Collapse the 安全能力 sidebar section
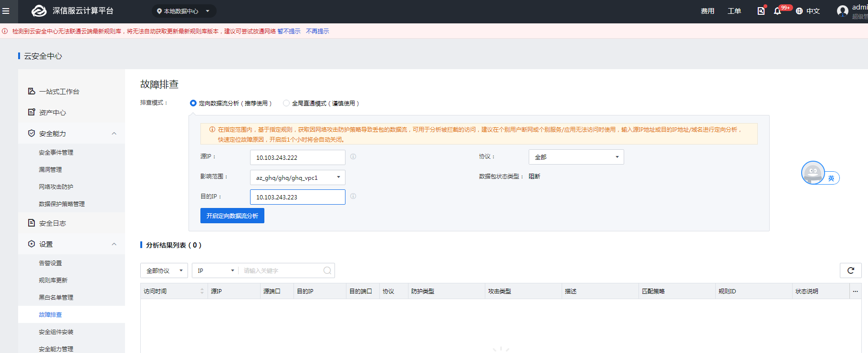 point(114,134)
